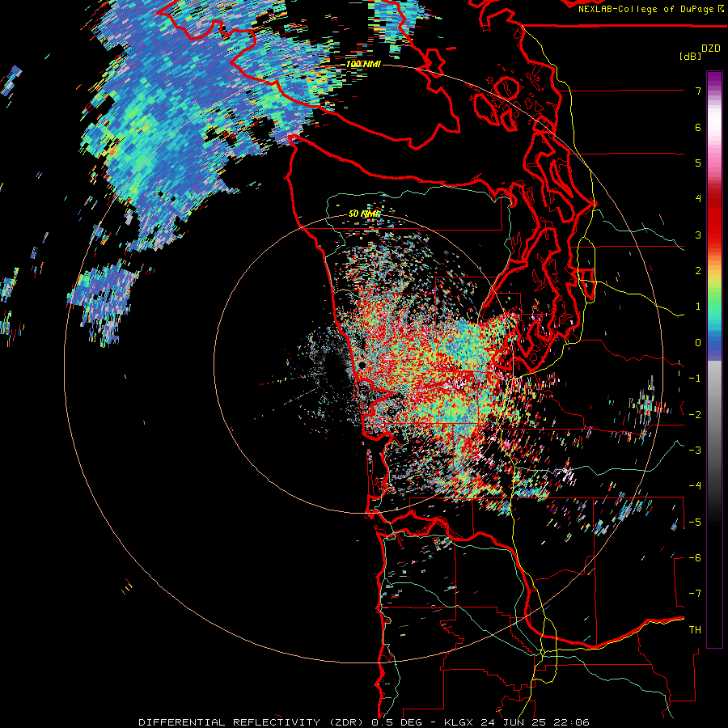Click the ZDR KLGX timestamp caption
The height and width of the screenshot is (728, 728).
click(x=364, y=722)
